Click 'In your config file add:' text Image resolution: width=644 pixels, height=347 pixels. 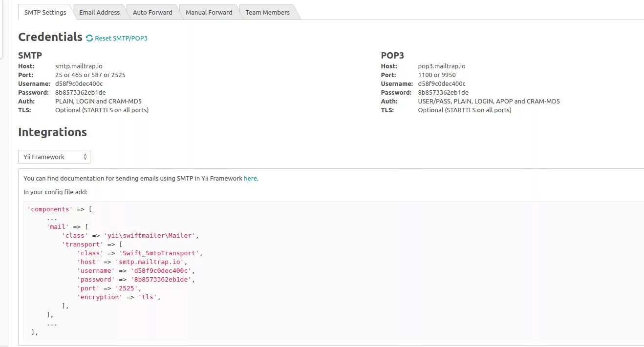(55, 192)
